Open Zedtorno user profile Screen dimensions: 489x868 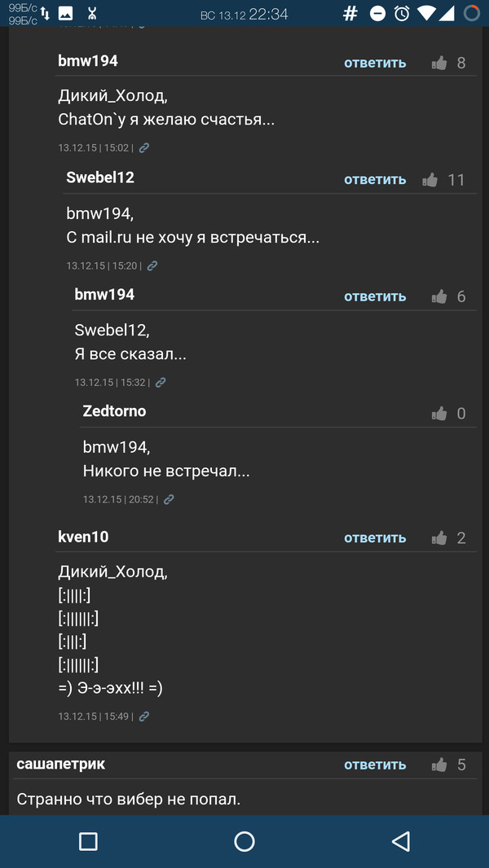click(x=114, y=411)
